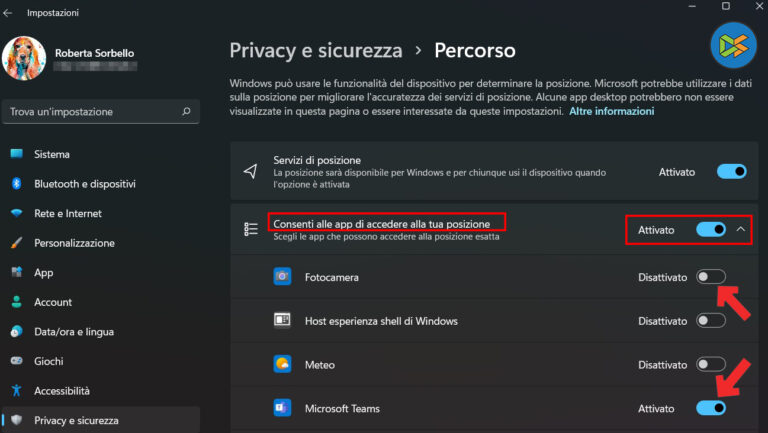Open Sistema settings section
Screen dimensions: 768x433
(x=52, y=154)
